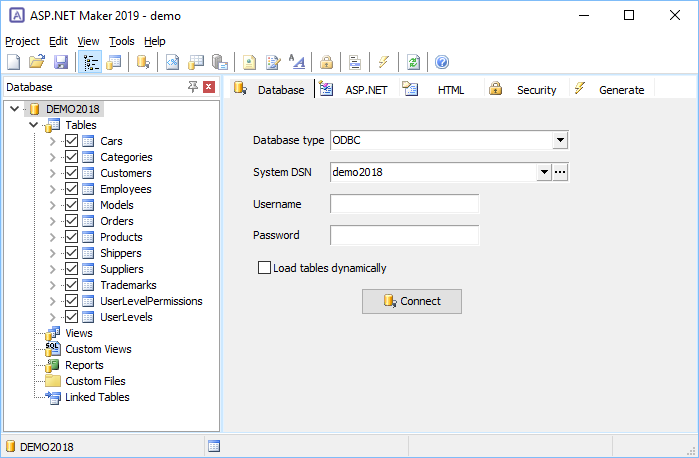The width and height of the screenshot is (699, 458).
Task: Select the Custom Views SQL node
Action: (98, 349)
